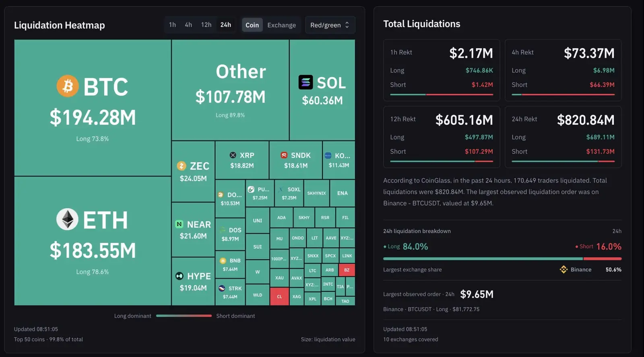Screen dimensions: 644x357
Task: Click the 24h long/short breakdown bar
Action: click(502, 259)
